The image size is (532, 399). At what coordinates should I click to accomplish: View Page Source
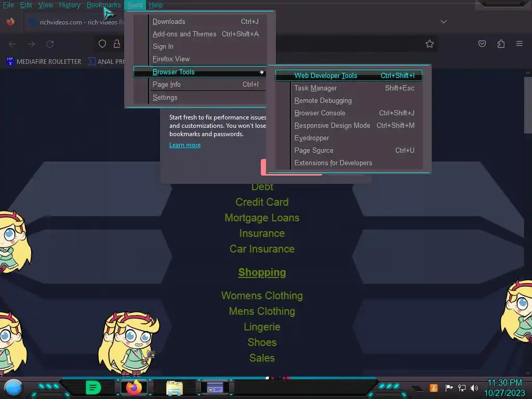[349, 150]
